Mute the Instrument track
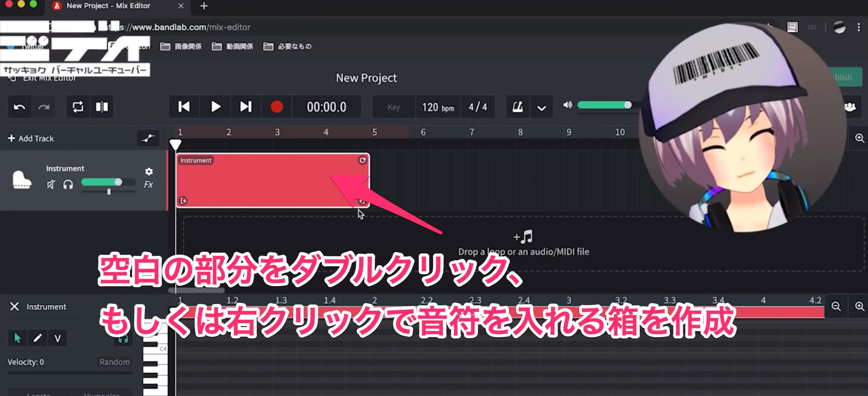The width and height of the screenshot is (868, 396). coord(51,184)
